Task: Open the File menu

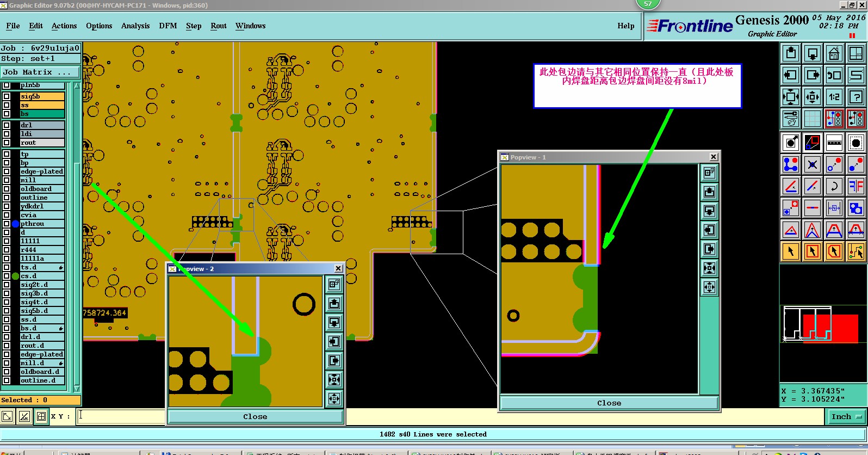Action: point(13,26)
